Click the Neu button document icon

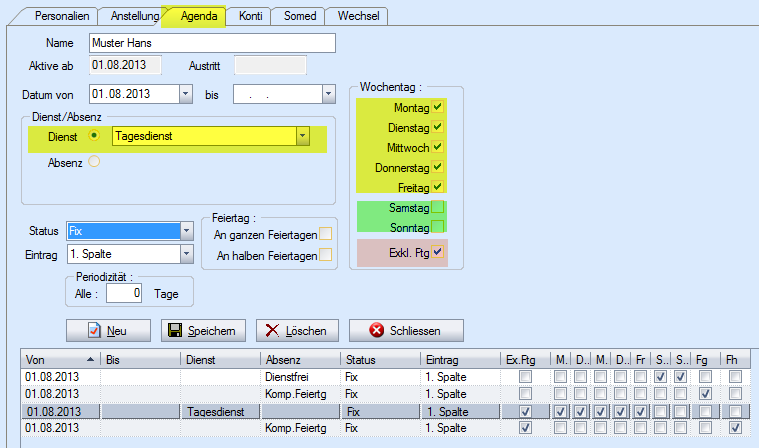point(94,330)
